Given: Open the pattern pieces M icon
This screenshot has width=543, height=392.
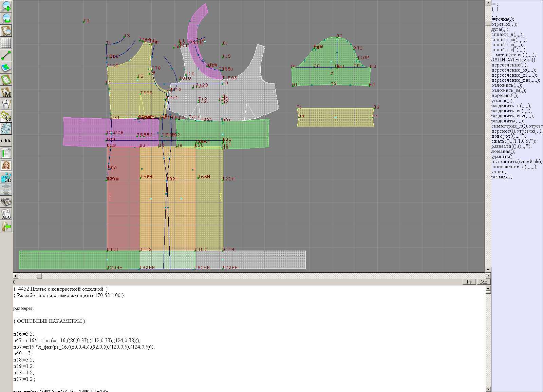Looking at the screenshot, I should tap(6, 92).
